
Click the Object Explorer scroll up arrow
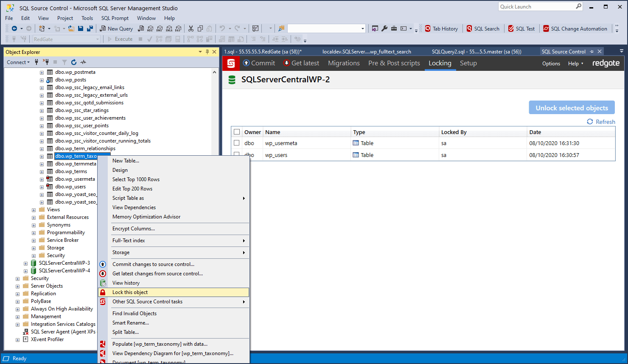[x=214, y=72]
